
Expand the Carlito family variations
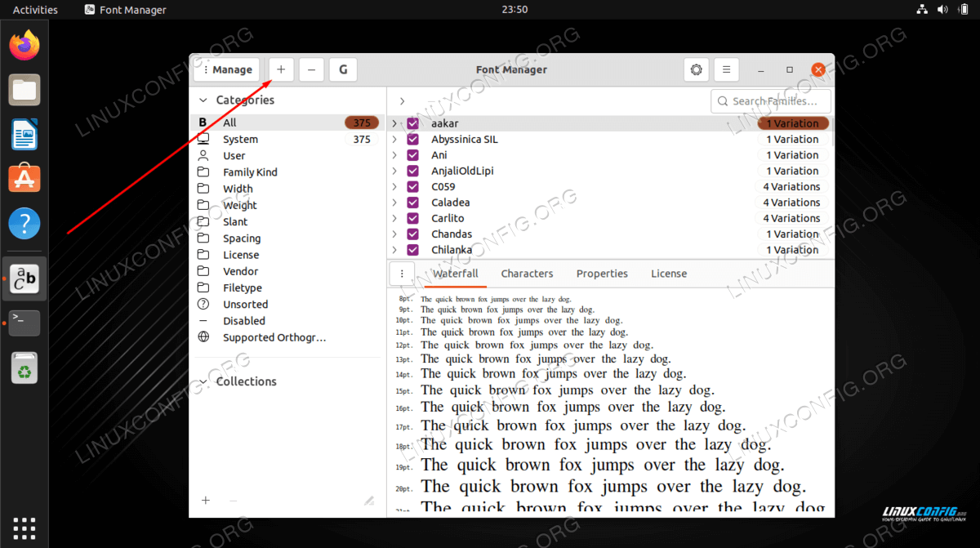tap(394, 218)
